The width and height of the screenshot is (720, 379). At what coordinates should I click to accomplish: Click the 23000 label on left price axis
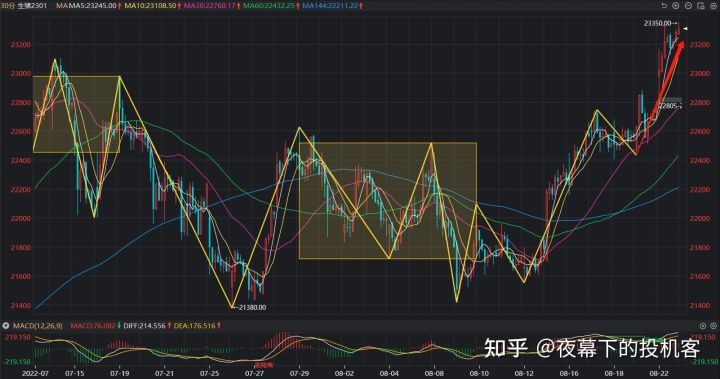21,74
